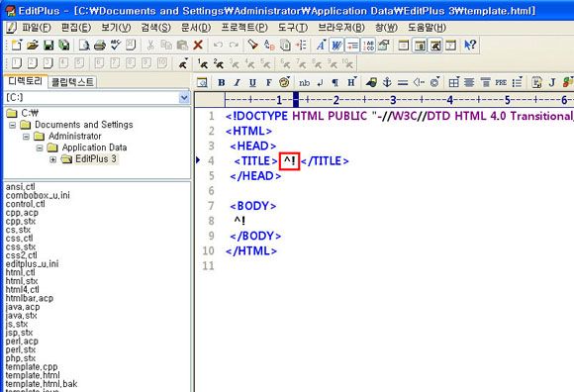The width and height of the screenshot is (574, 392).
Task: Open the HTML color palette icon
Action: (284, 83)
